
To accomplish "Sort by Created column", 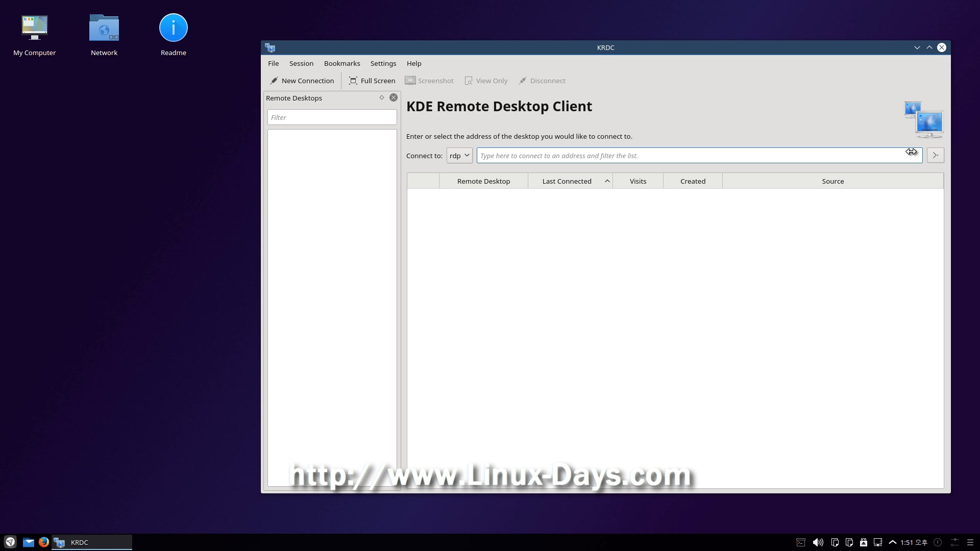I will [693, 181].
